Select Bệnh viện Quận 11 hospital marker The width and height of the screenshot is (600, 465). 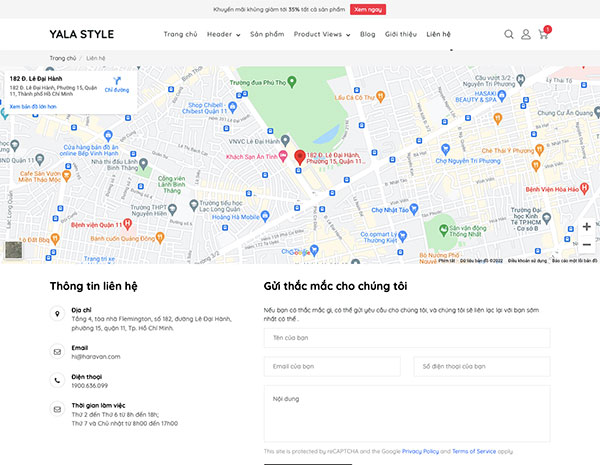pyautogui.click(x=128, y=224)
